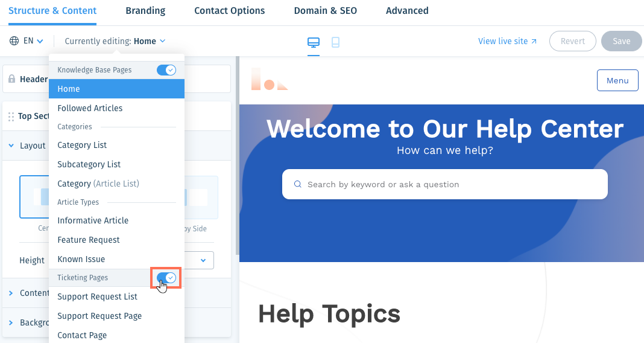Select Support Request Page entry
The height and width of the screenshot is (343, 644).
tap(116, 316)
